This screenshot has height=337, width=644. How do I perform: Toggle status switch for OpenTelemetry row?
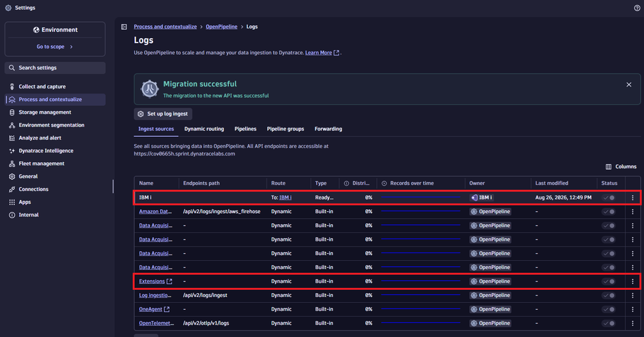(x=609, y=323)
